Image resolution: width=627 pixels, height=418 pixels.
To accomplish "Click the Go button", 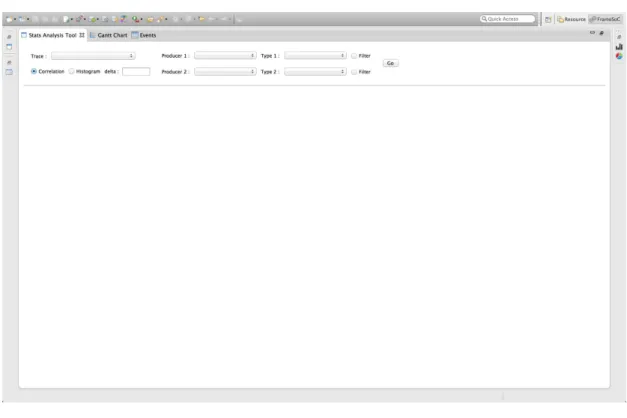I will coord(390,63).
